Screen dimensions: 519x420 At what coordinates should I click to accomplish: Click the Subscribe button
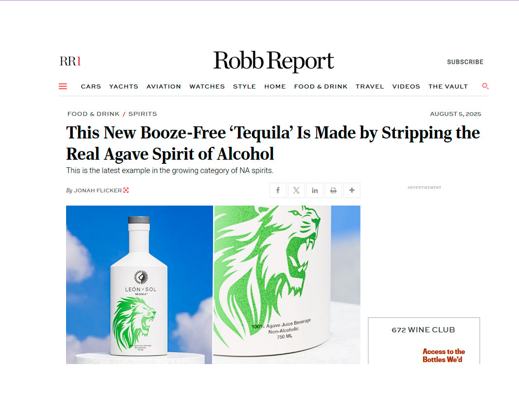coord(465,62)
